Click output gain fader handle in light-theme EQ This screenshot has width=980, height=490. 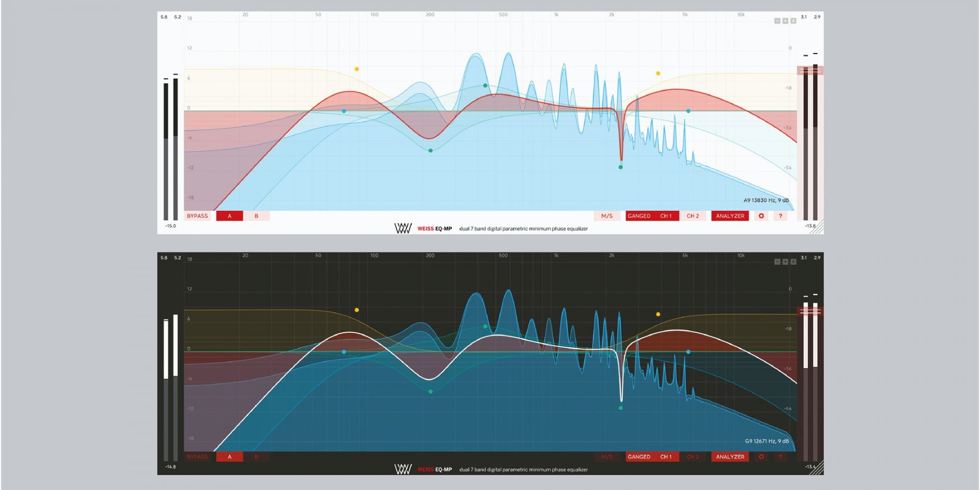click(x=810, y=70)
